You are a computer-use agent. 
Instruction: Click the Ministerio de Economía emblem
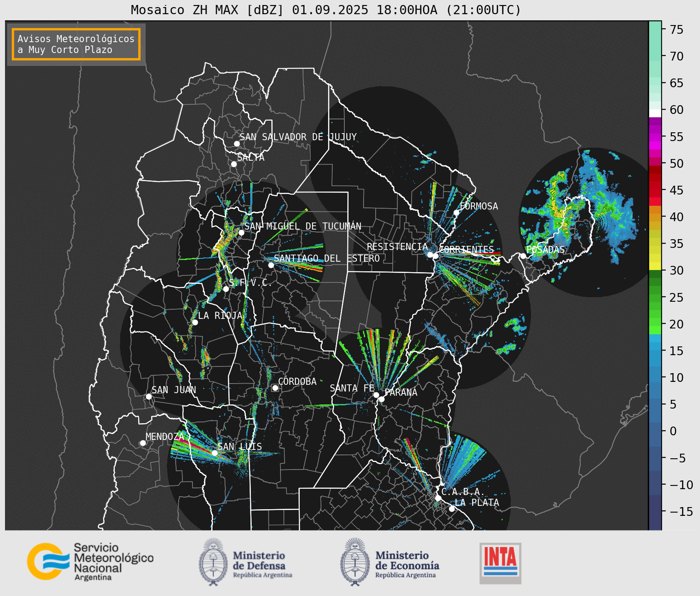tap(355, 562)
